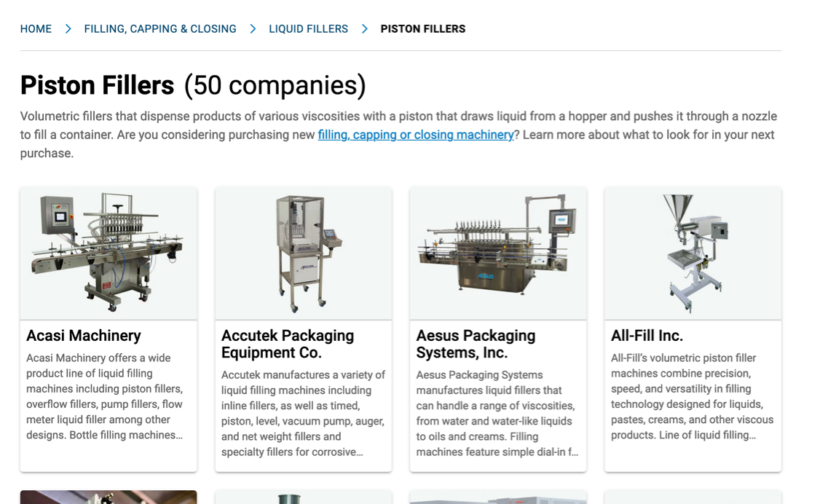View the Aesus Packaging Systems machine image
The image size is (820, 504).
[498, 253]
